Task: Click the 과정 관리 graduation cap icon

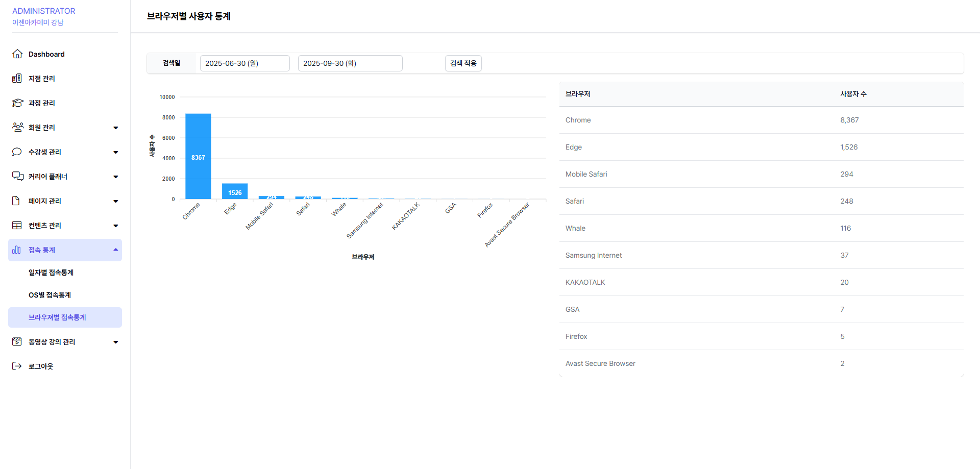Action: pyautogui.click(x=17, y=103)
